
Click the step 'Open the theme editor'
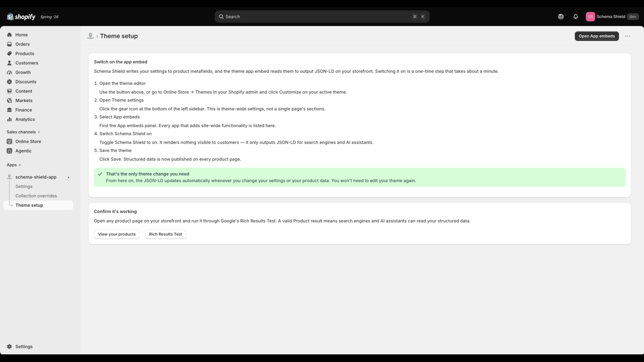point(122,83)
